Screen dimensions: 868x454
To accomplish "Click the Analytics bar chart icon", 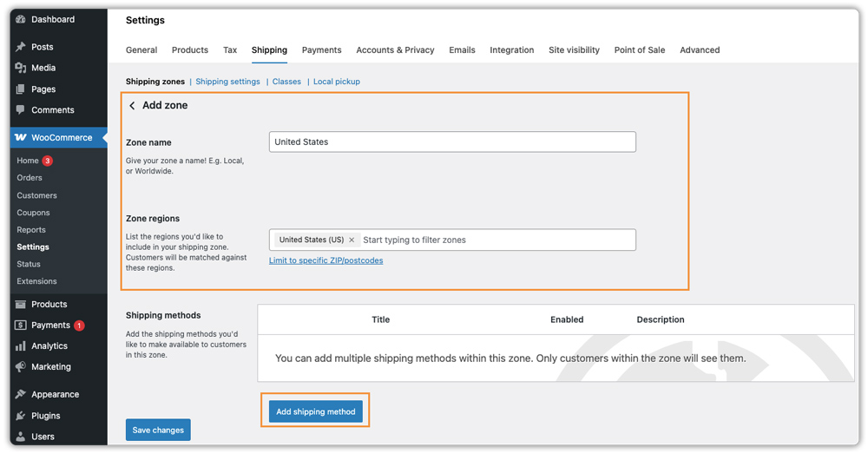I will coord(21,346).
